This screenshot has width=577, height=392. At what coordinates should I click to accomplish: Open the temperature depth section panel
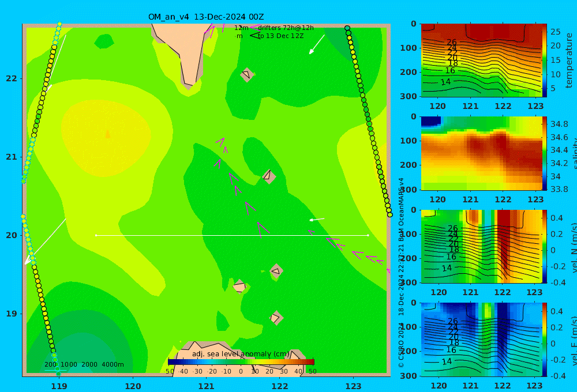click(x=481, y=61)
